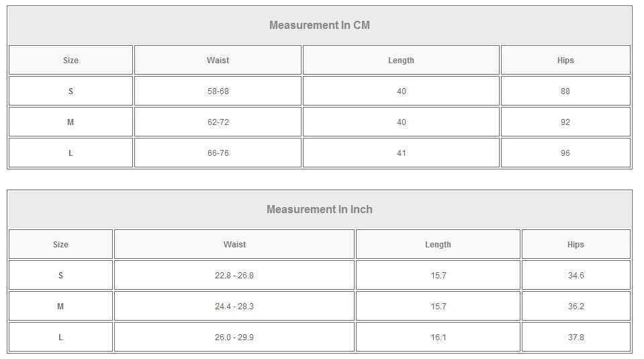Select the 26.0 - 29.9 waist cell
The image size is (644, 359).
pyautogui.click(x=234, y=337)
